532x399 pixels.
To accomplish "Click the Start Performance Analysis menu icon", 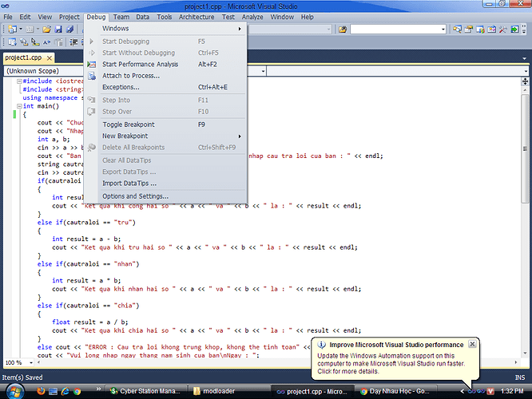I will (91, 64).
